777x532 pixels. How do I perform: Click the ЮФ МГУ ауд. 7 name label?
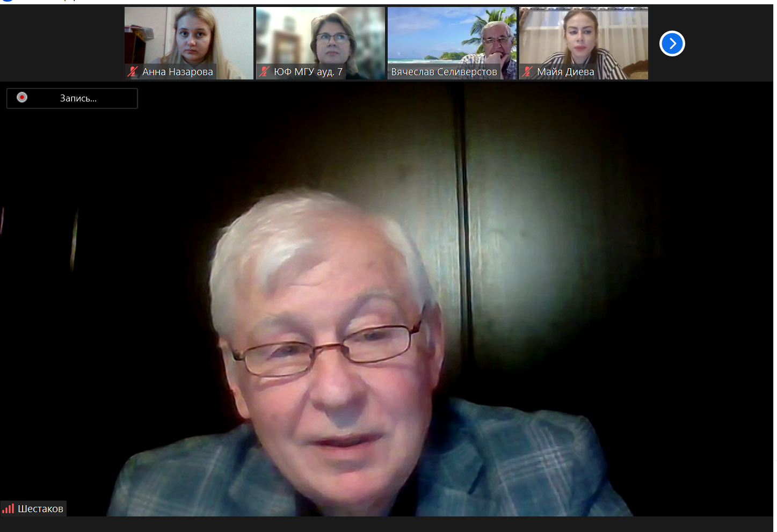(x=308, y=72)
